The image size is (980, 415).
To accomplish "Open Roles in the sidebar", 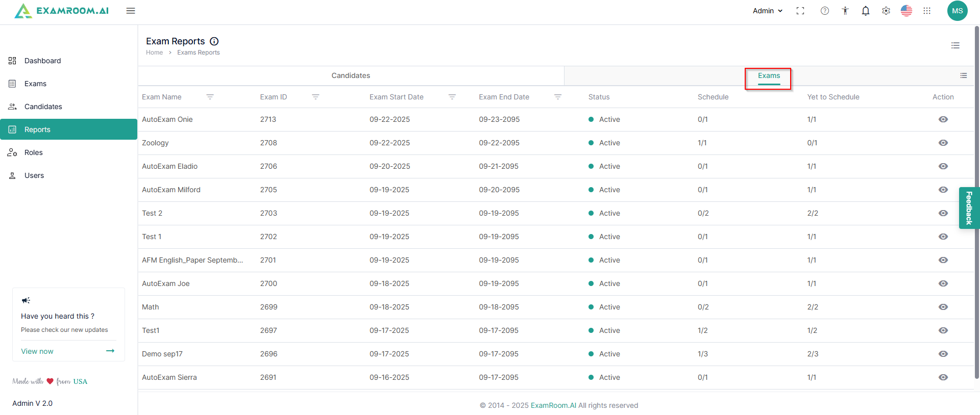I will click(69, 152).
